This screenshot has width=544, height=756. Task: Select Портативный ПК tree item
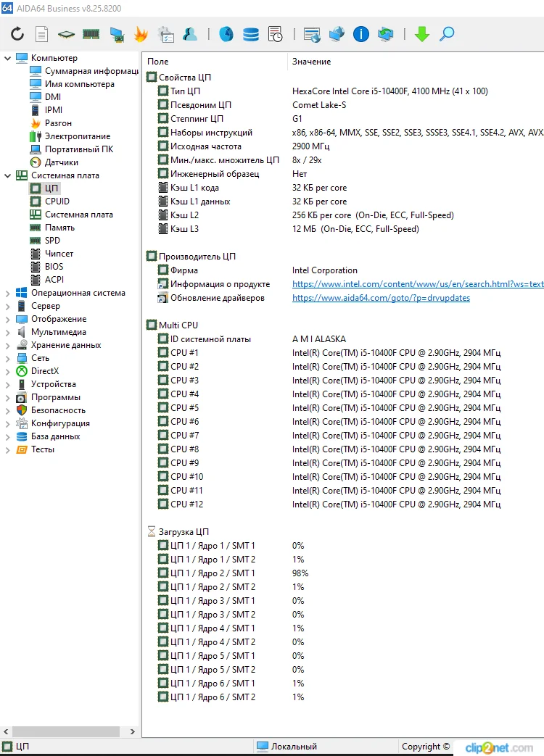pyautogui.click(x=72, y=149)
